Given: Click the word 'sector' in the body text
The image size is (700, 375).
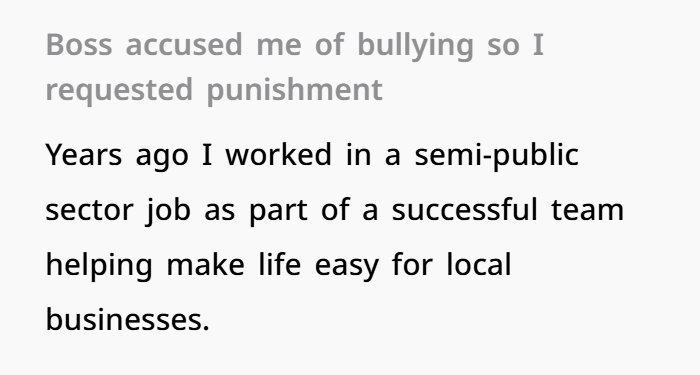Looking at the screenshot, I should (x=89, y=211).
